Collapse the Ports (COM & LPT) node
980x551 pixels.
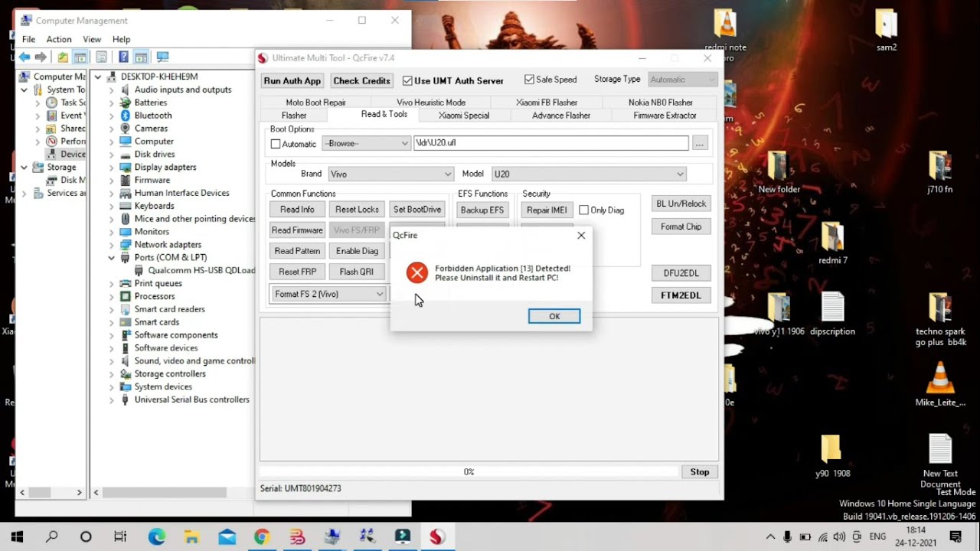(x=112, y=257)
